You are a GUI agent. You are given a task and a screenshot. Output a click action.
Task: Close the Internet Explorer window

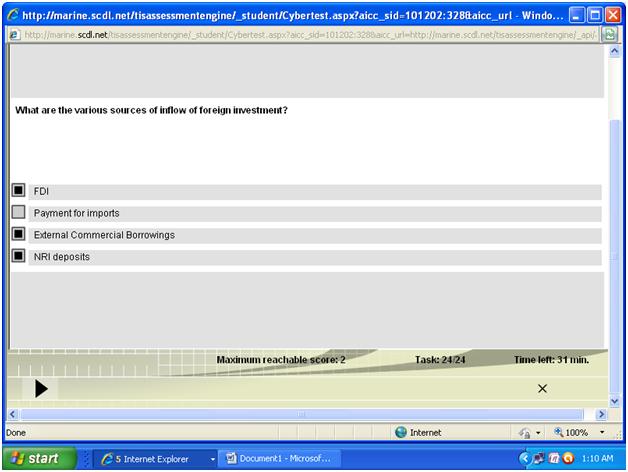613,15
